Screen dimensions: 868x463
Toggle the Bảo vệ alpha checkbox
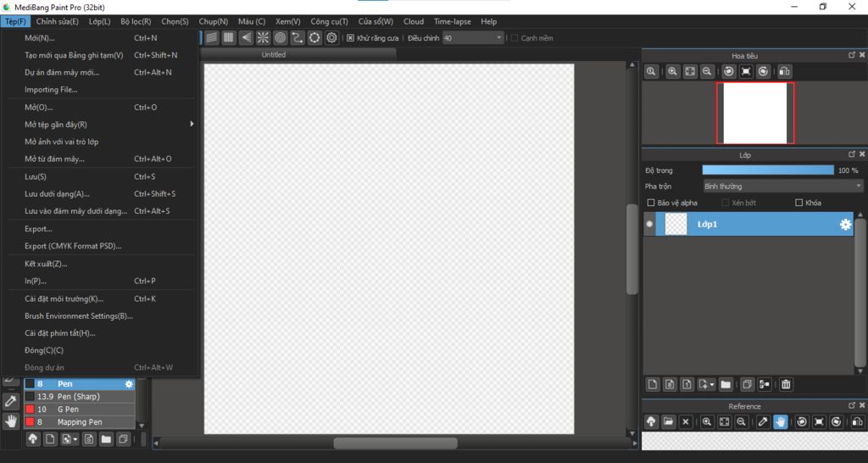pyautogui.click(x=651, y=203)
